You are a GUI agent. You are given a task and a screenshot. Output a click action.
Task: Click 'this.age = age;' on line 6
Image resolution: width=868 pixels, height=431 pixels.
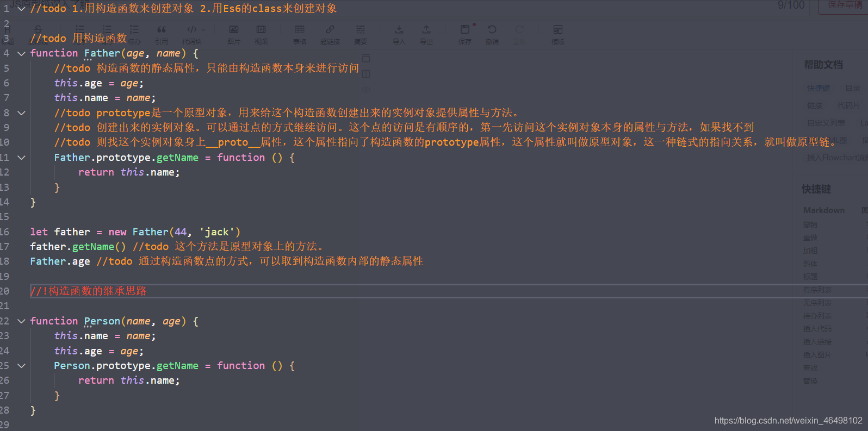[x=99, y=83]
